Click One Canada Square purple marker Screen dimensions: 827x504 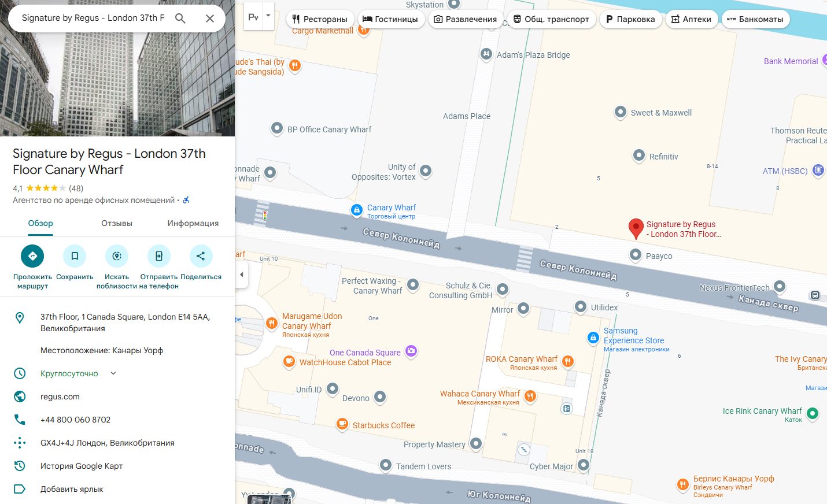(411, 351)
